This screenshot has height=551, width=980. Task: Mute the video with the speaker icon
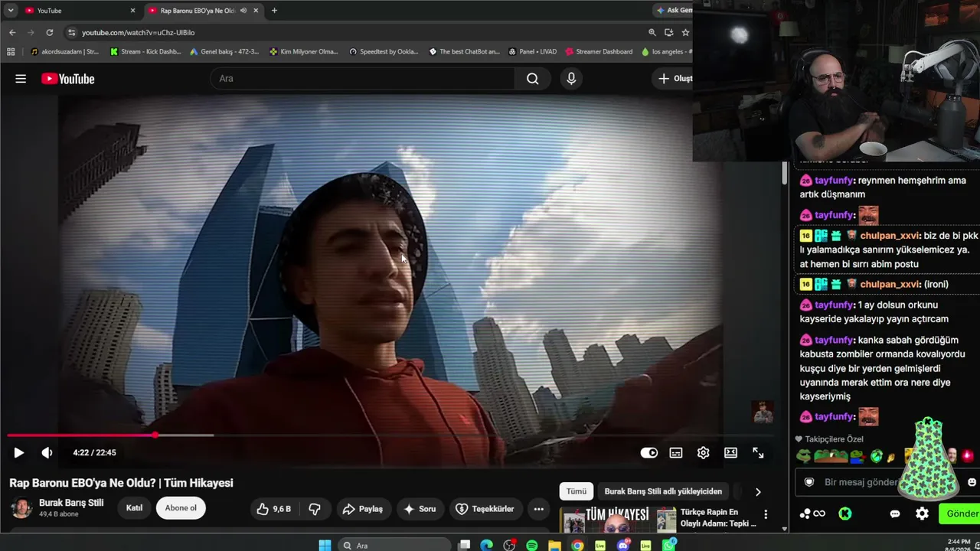coord(47,453)
